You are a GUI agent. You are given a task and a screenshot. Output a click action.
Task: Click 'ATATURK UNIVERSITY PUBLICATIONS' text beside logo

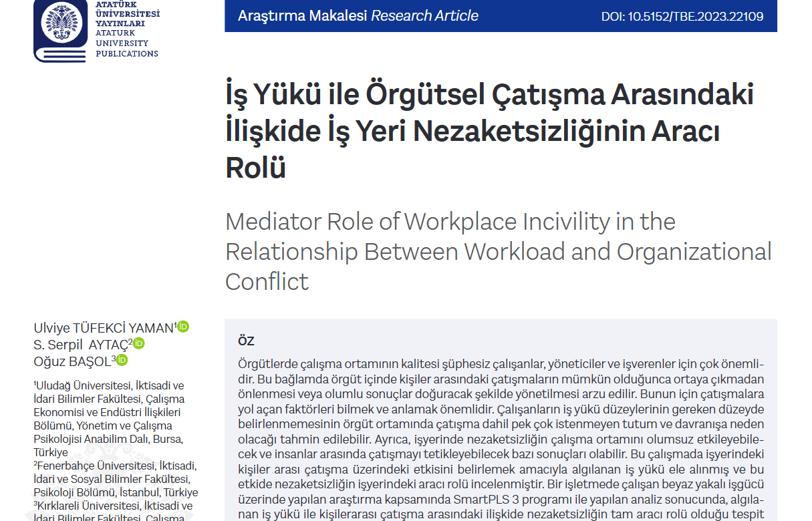(126, 43)
